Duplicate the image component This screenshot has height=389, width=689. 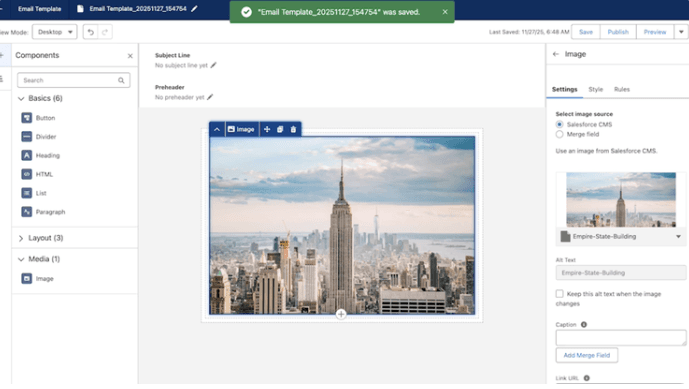pos(280,129)
